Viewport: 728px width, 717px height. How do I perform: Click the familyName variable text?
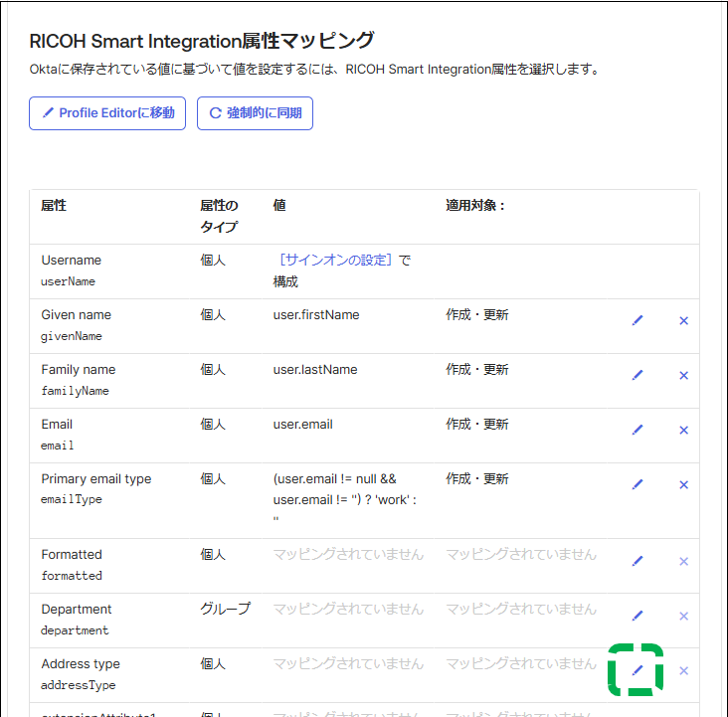coord(75,391)
